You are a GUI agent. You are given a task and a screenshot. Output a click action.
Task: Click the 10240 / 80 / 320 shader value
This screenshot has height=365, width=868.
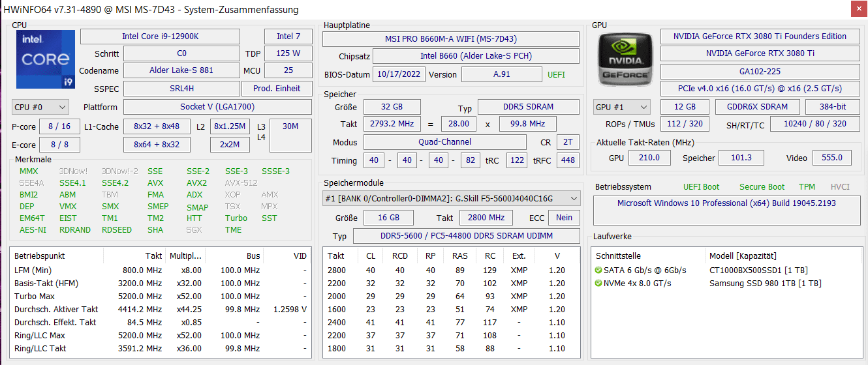814,124
